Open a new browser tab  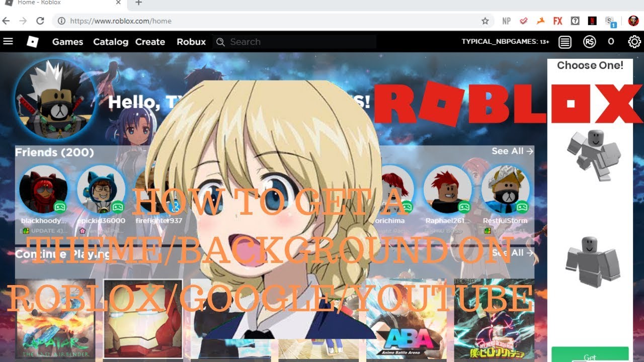(139, 3)
